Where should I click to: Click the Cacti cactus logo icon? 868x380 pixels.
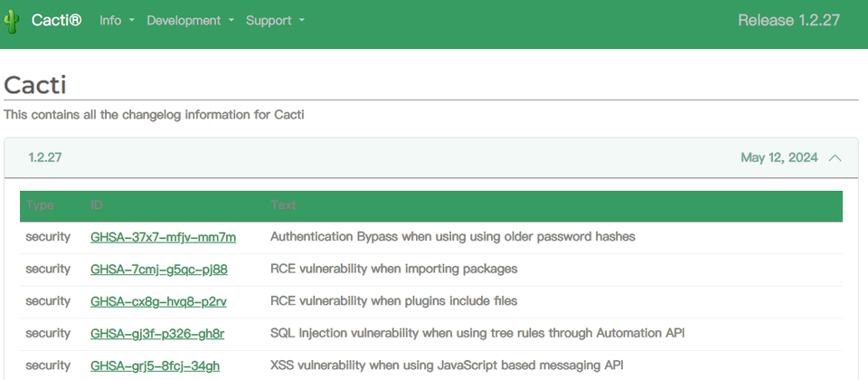coord(11,22)
